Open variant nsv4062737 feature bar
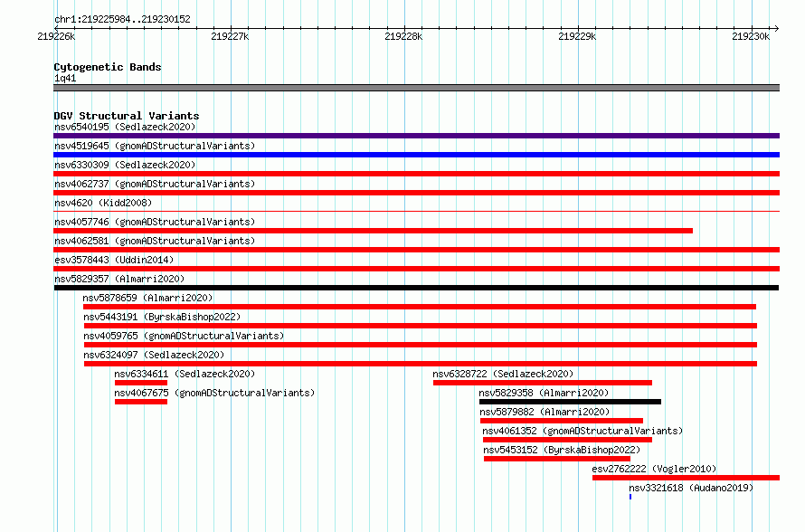The width and height of the screenshot is (805, 532). click(416, 193)
